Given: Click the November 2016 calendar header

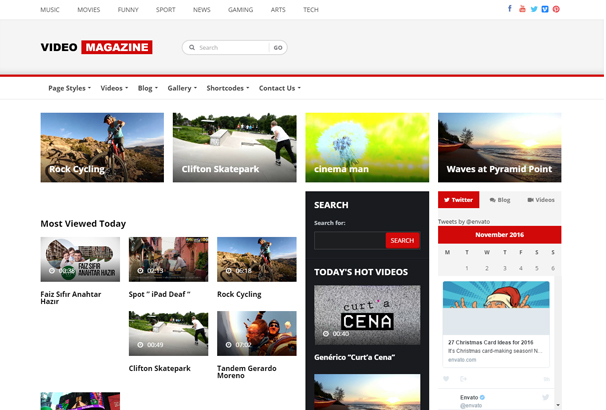Looking at the screenshot, I should (x=499, y=235).
